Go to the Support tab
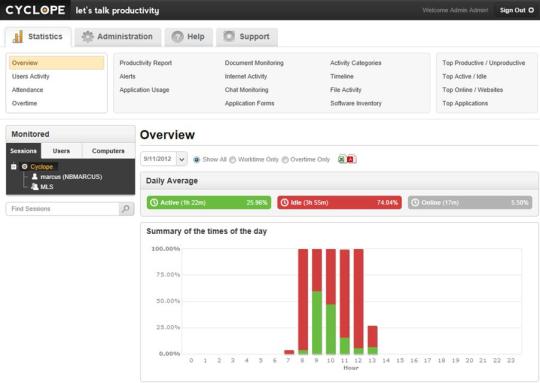 click(x=247, y=37)
